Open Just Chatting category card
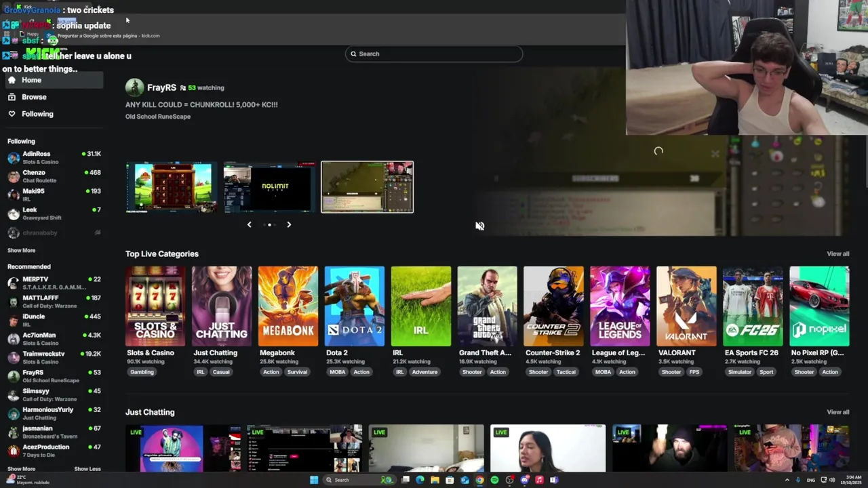 221,306
